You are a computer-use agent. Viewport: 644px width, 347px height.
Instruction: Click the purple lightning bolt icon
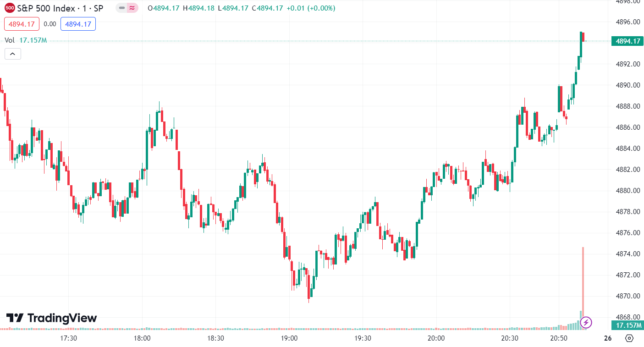click(586, 322)
